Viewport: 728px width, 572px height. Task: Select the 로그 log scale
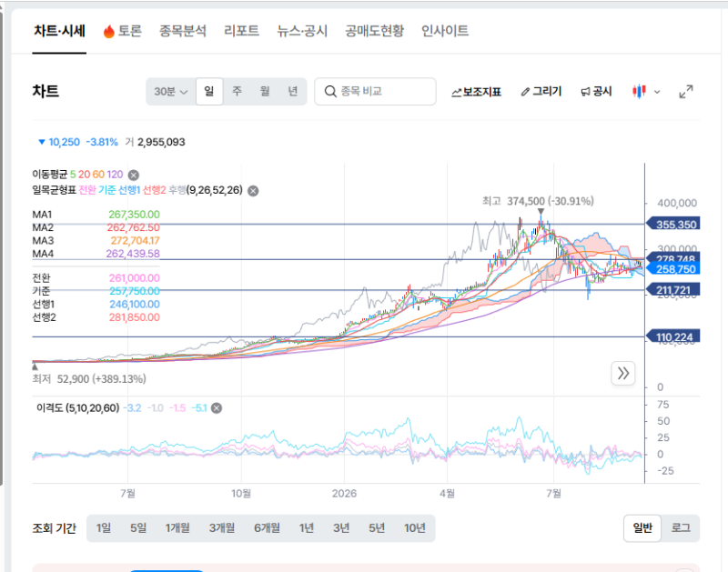(x=681, y=528)
